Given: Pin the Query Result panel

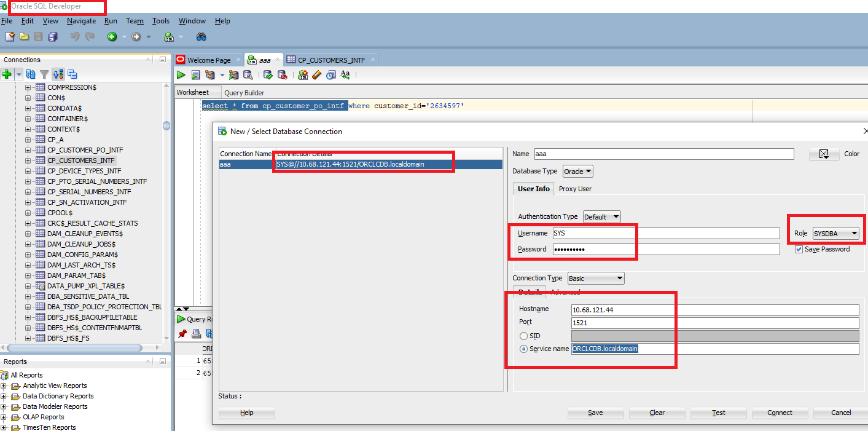Looking at the screenshot, I should [182, 334].
